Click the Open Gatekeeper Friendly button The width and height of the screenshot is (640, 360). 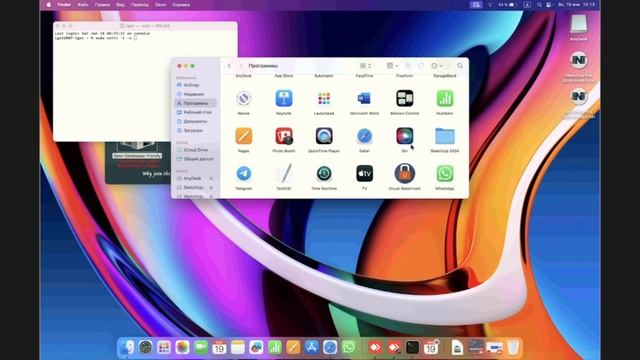pos(137,156)
